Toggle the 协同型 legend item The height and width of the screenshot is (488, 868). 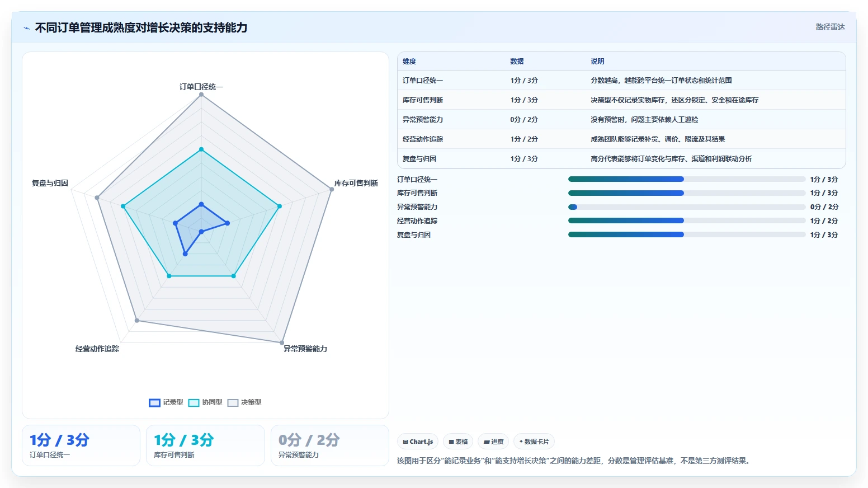205,402
